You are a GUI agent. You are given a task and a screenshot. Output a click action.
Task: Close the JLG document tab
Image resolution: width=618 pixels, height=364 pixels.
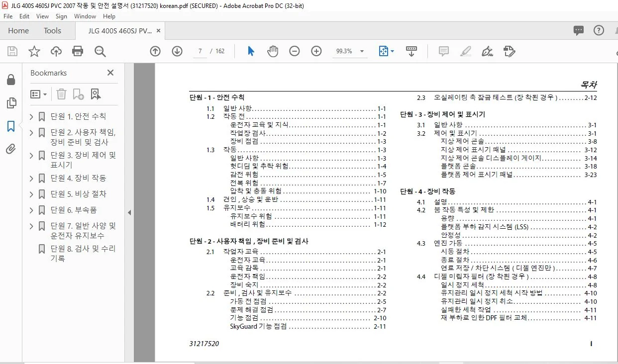[158, 31]
